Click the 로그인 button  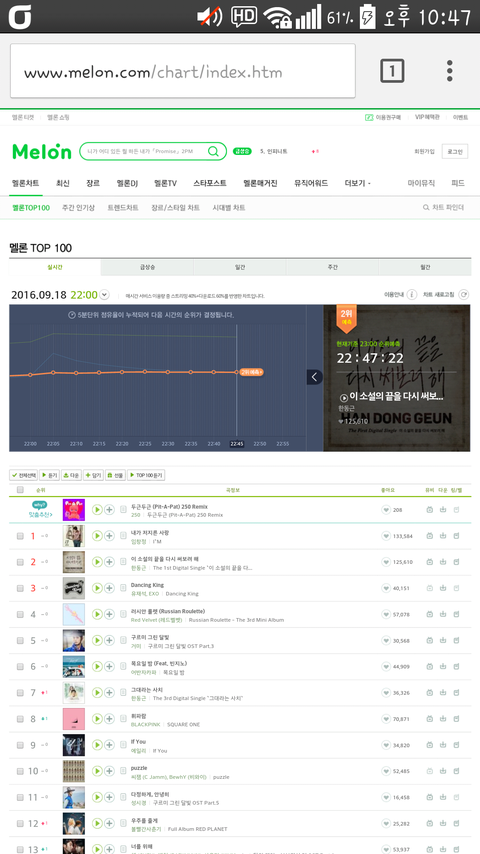tap(455, 152)
